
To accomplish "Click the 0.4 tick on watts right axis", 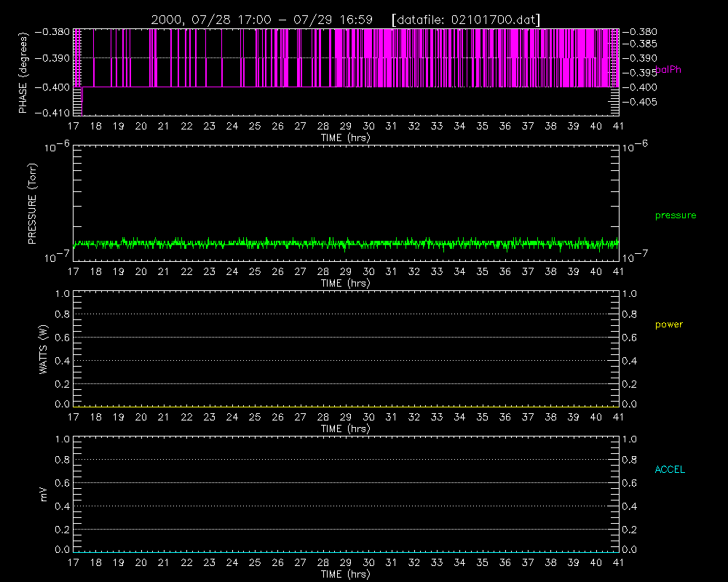I will [630, 361].
